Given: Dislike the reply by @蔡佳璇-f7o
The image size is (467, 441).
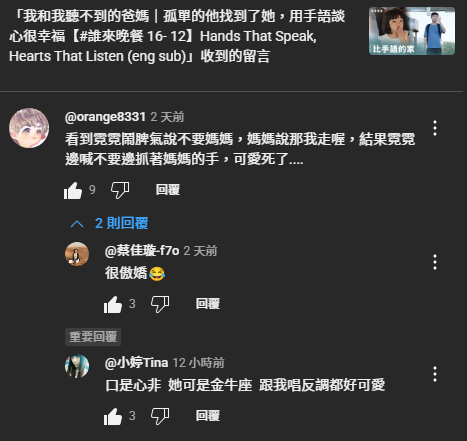Looking at the screenshot, I should [160, 305].
